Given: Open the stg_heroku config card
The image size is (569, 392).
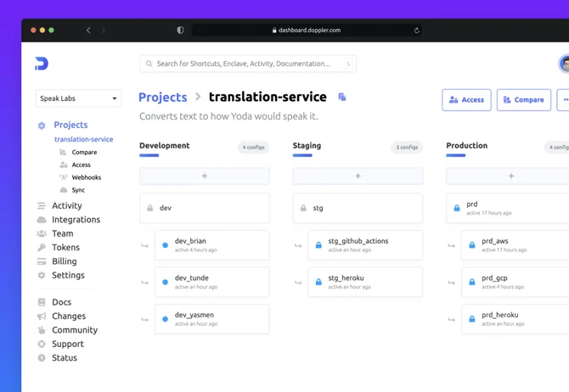Looking at the screenshot, I should click(x=365, y=283).
